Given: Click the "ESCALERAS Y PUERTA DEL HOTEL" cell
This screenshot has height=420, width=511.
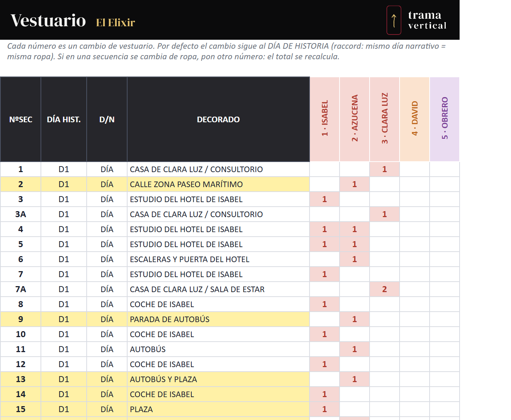Looking at the screenshot, I should (218, 259).
